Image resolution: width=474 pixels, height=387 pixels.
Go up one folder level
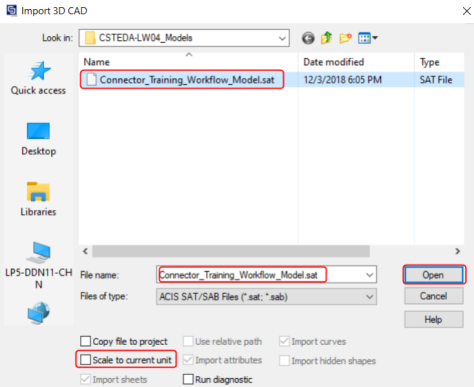coord(326,38)
